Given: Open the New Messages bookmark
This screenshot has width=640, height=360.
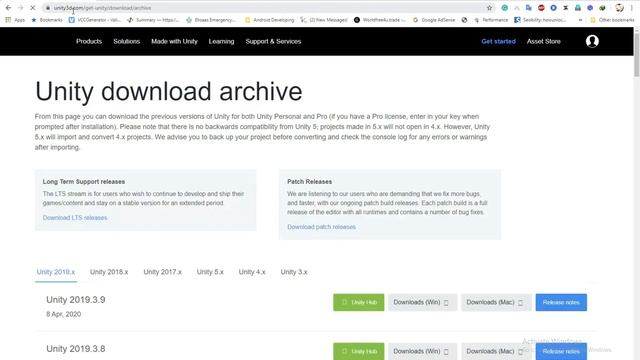Looking at the screenshot, I should click(324, 20).
